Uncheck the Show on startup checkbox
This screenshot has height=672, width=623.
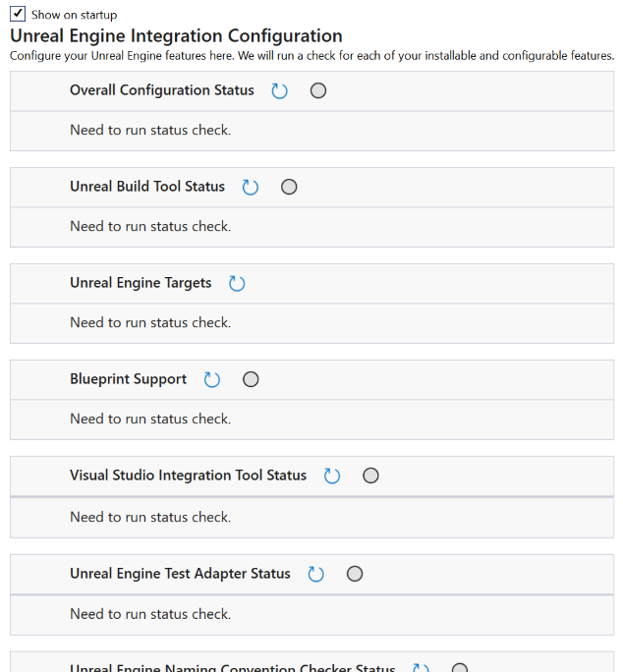click(x=18, y=14)
